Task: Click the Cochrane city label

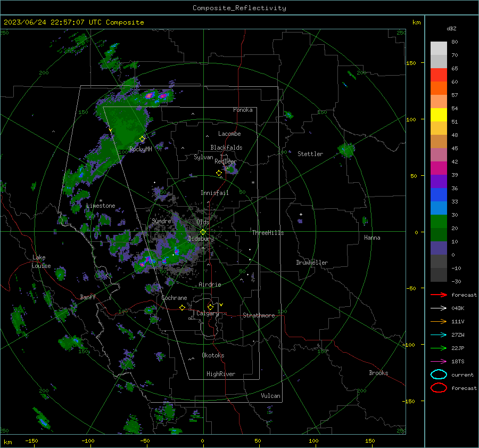Action: (174, 298)
